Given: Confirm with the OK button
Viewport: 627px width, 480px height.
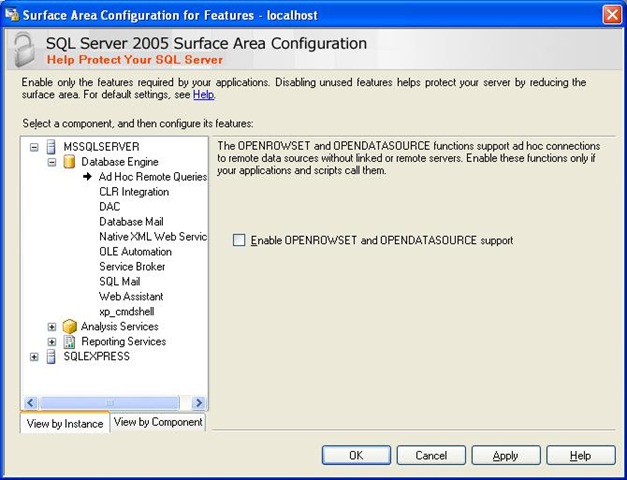Looking at the screenshot, I should (x=356, y=455).
